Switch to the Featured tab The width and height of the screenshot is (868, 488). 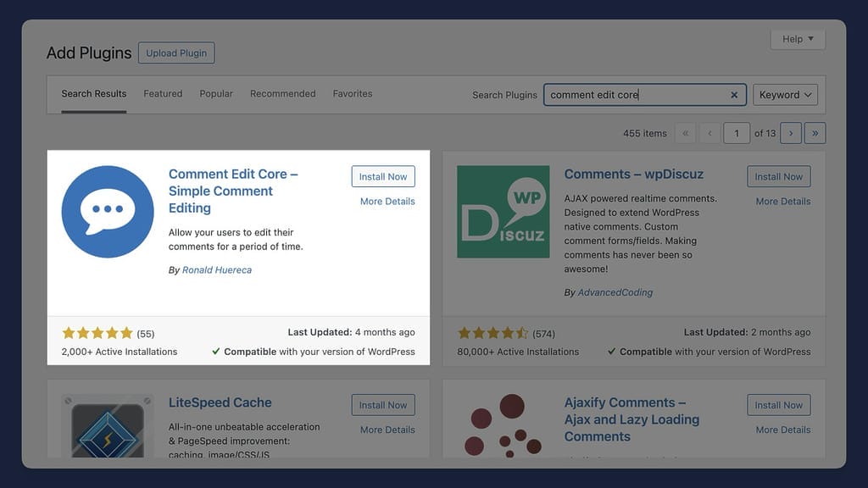tap(163, 93)
